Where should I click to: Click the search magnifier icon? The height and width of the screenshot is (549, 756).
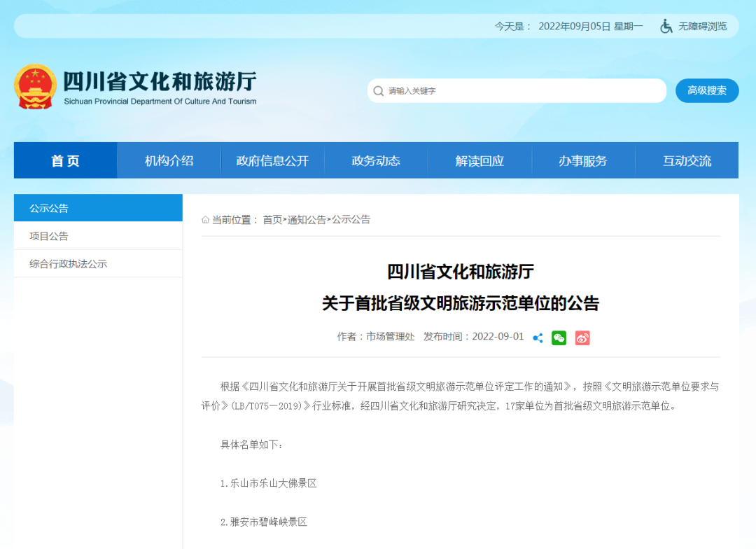pyautogui.click(x=379, y=91)
